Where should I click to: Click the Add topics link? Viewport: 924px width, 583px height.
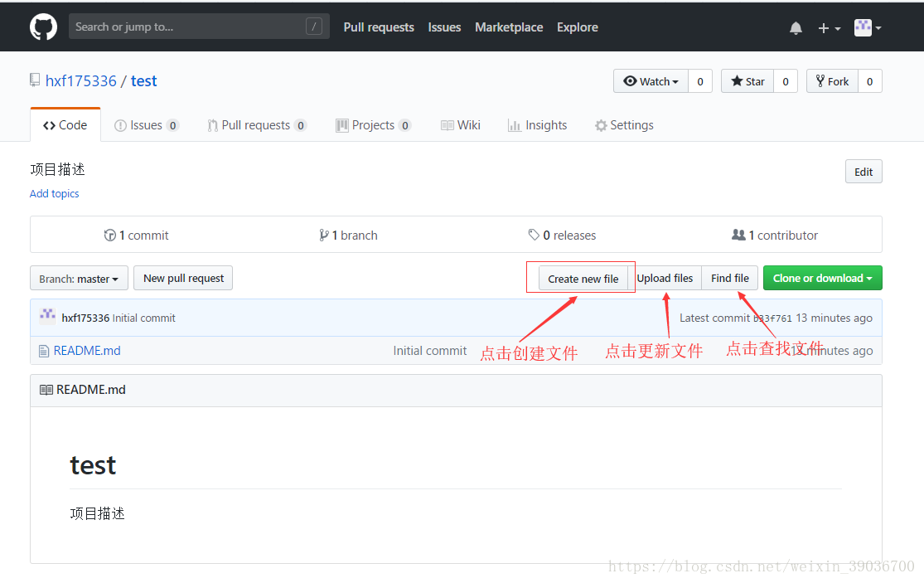54,193
